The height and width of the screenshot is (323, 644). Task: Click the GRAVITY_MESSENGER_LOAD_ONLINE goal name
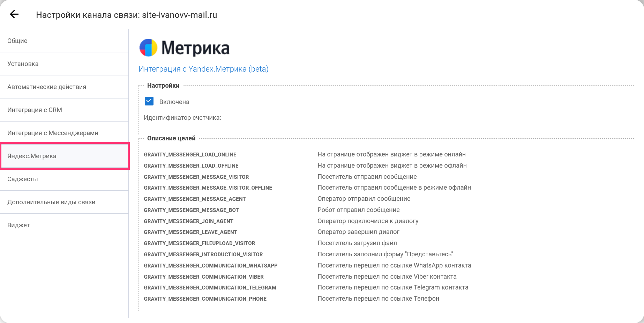pyautogui.click(x=190, y=155)
